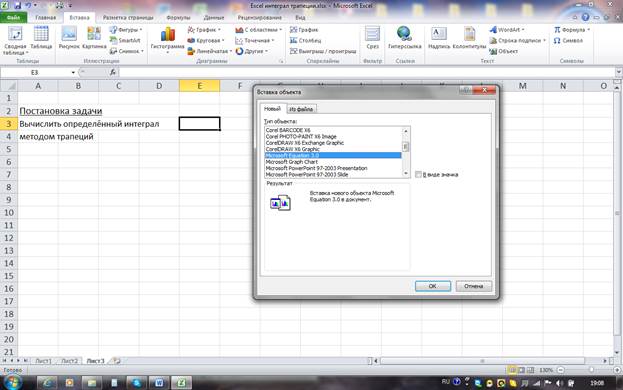Insert a PivotTable (Сводная таблица)

click(15, 40)
